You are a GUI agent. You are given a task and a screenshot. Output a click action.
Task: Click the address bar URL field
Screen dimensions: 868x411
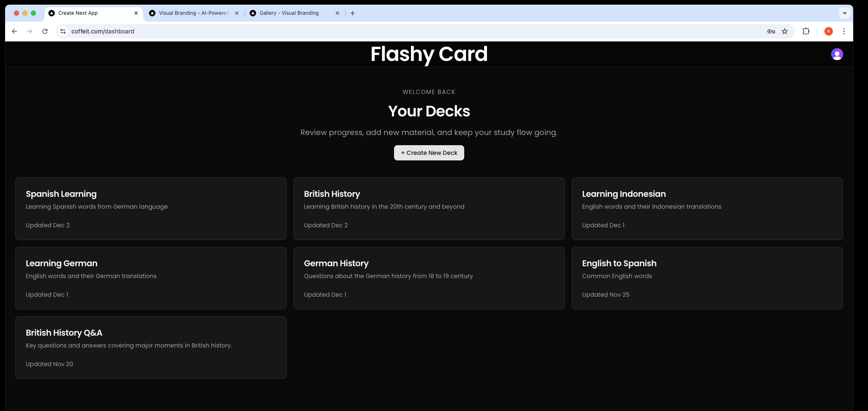[381, 31]
